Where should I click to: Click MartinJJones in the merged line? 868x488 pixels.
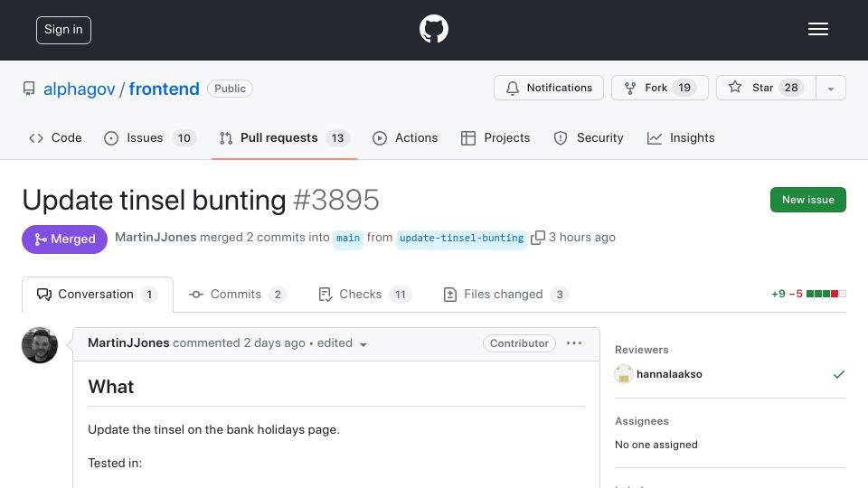coord(156,237)
